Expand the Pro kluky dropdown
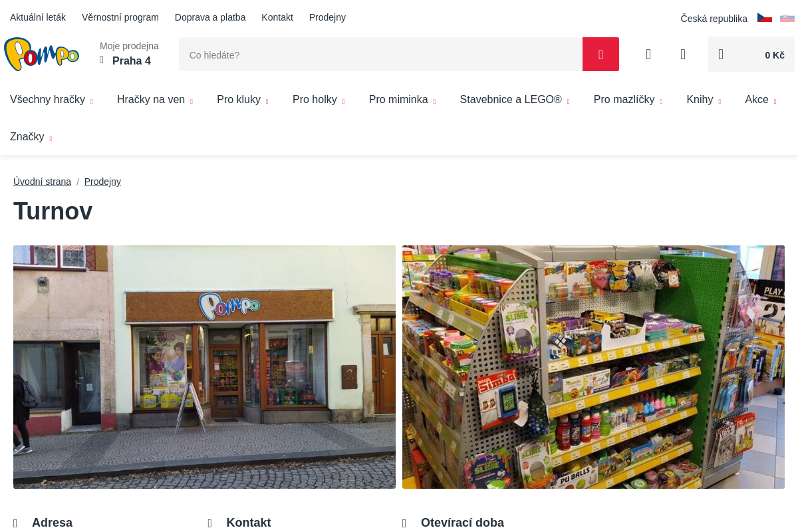The height and width of the screenshot is (532, 798). pos(243,100)
